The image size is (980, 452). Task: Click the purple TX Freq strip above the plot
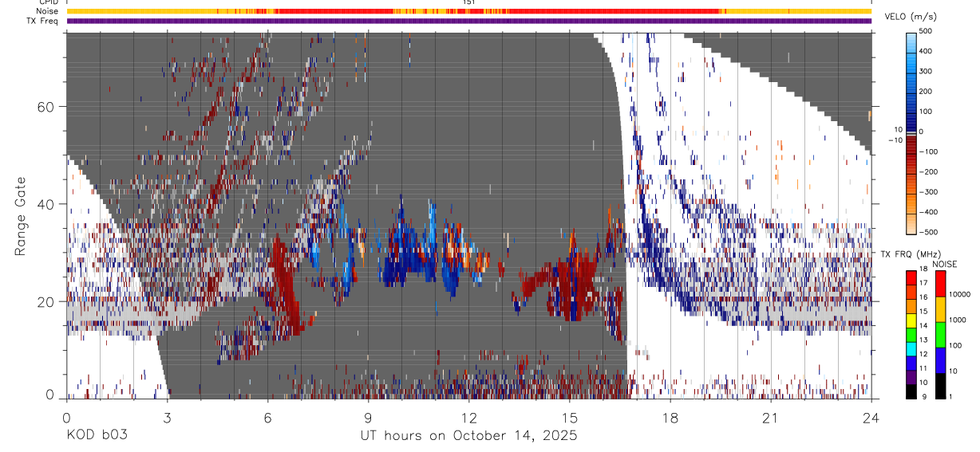468,21
